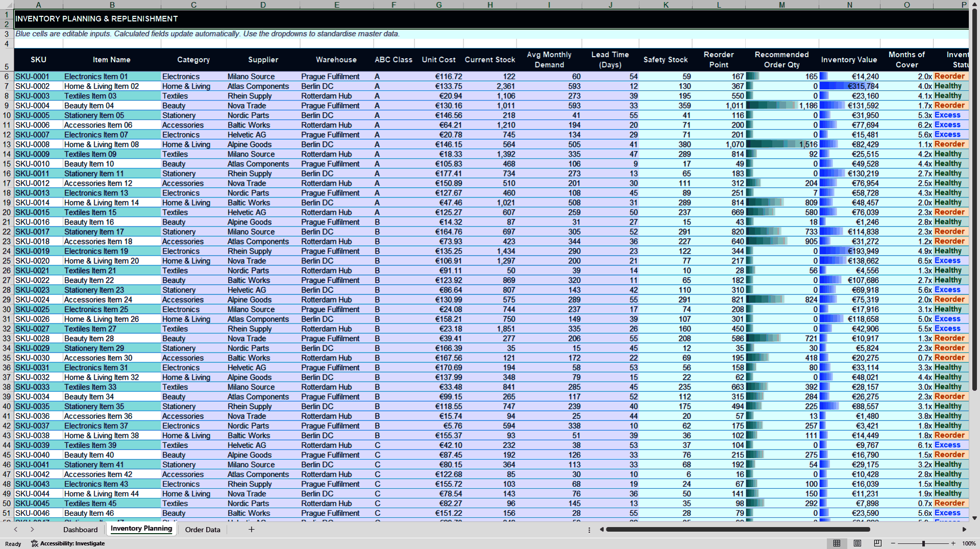Go to next sheet using right arrow

pos(32,530)
